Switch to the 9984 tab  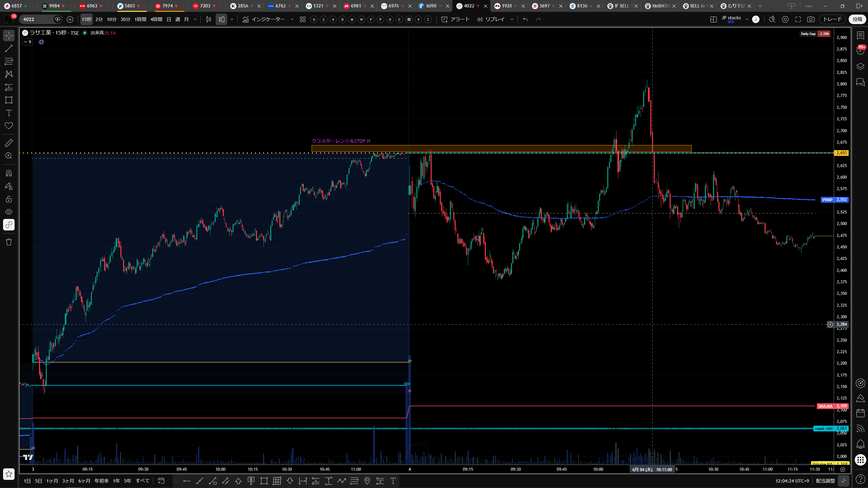tap(54, 6)
